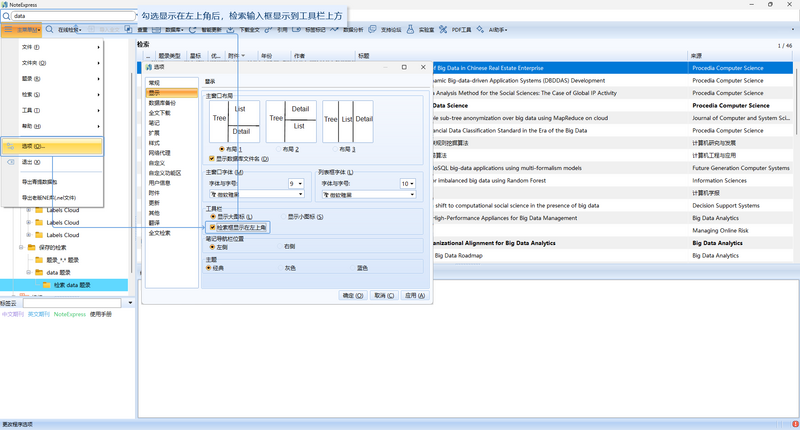Click the 在线检索 magnifier icon
800x430 pixels.
coord(49,30)
